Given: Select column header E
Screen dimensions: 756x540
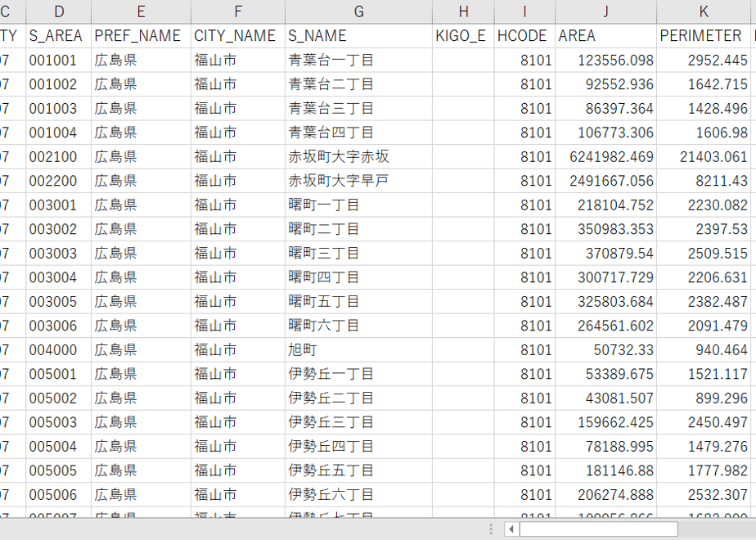Looking at the screenshot, I should point(141,11).
